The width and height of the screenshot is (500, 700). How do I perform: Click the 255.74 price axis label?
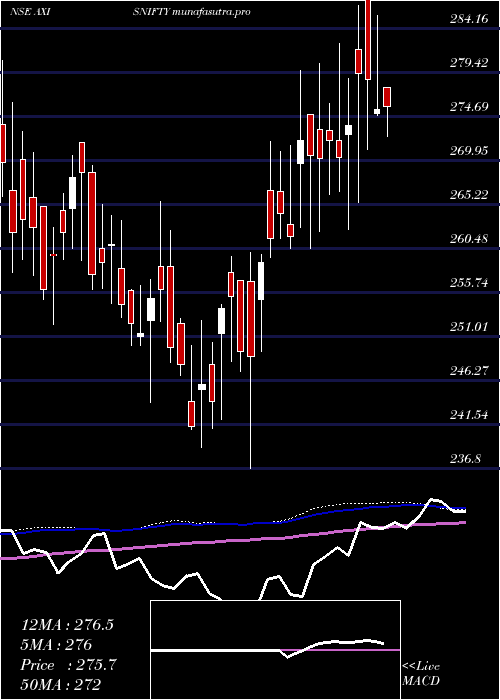(469, 283)
